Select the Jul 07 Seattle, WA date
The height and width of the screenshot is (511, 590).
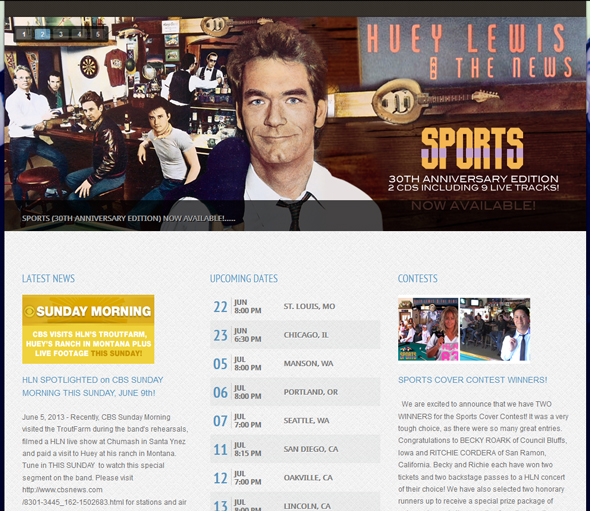pos(295,421)
